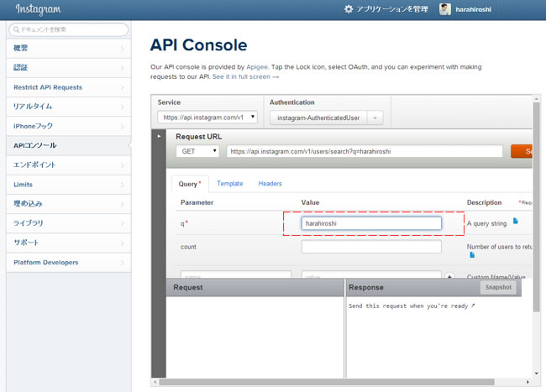This screenshot has height=392, width=546.
Task: Open the サポート sidebar item
Action: (69, 243)
